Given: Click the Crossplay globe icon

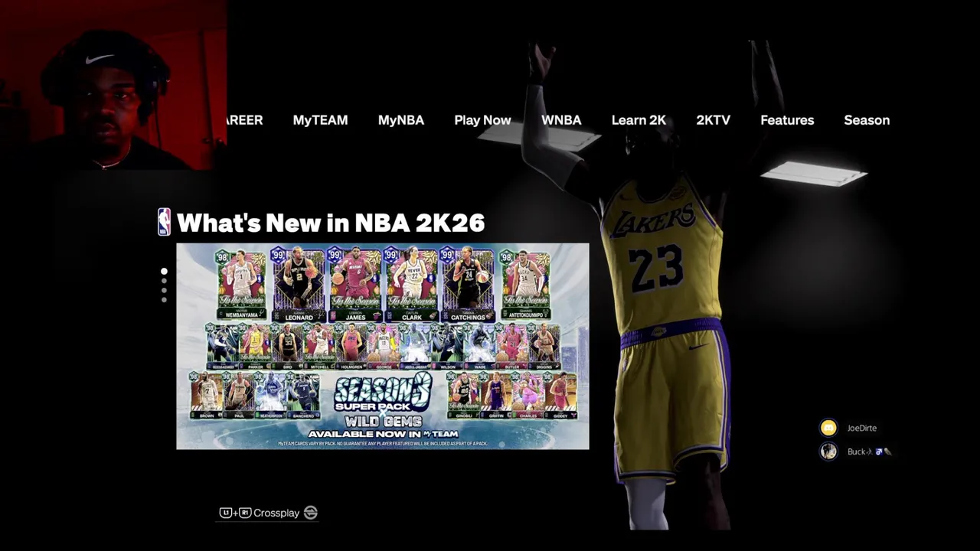Looking at the screenshot, I should [310, 513].
